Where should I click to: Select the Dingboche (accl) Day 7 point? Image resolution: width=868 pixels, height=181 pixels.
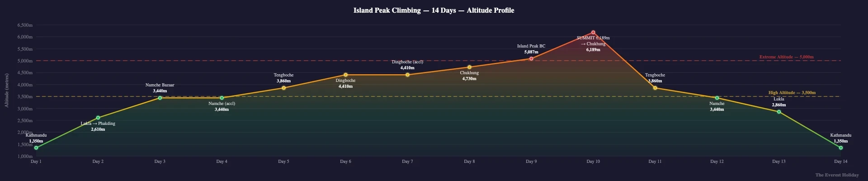pos(408,75)
